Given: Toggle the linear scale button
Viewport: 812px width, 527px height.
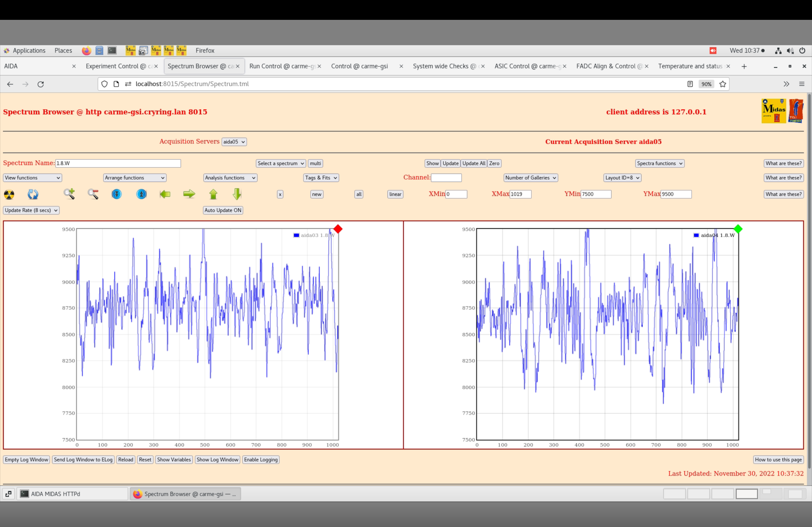Looking at the screenshot, I should coord(395,194).
